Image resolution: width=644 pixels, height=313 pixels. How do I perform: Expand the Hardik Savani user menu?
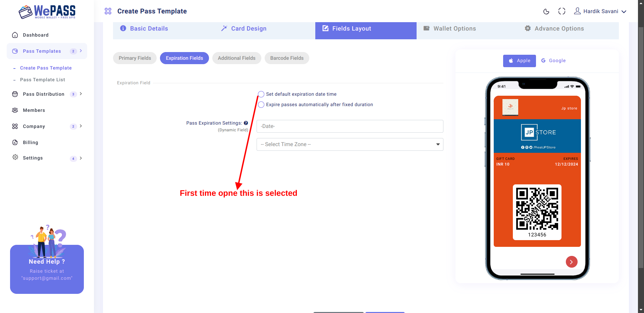click(600, 11)
